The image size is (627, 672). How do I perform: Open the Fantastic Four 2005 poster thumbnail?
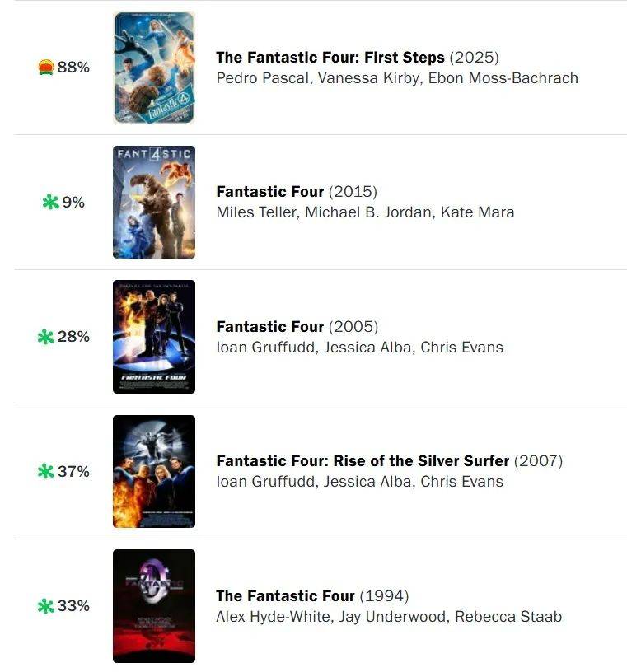(154, 337)
